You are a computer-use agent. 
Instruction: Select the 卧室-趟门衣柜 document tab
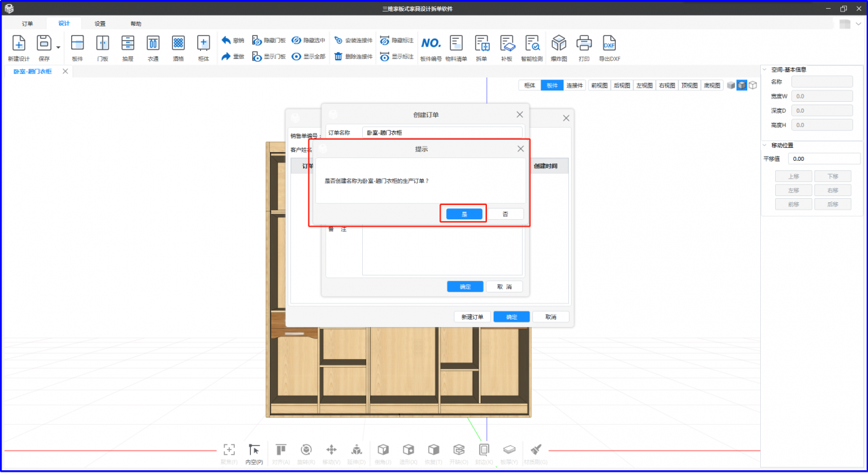click(x=33, y=71)
